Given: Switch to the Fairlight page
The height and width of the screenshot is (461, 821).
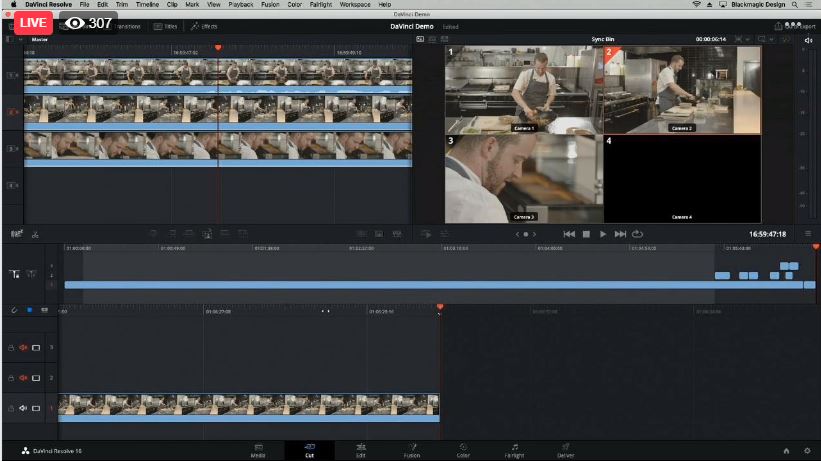Looking at the screenshot, I should point(515,450).
